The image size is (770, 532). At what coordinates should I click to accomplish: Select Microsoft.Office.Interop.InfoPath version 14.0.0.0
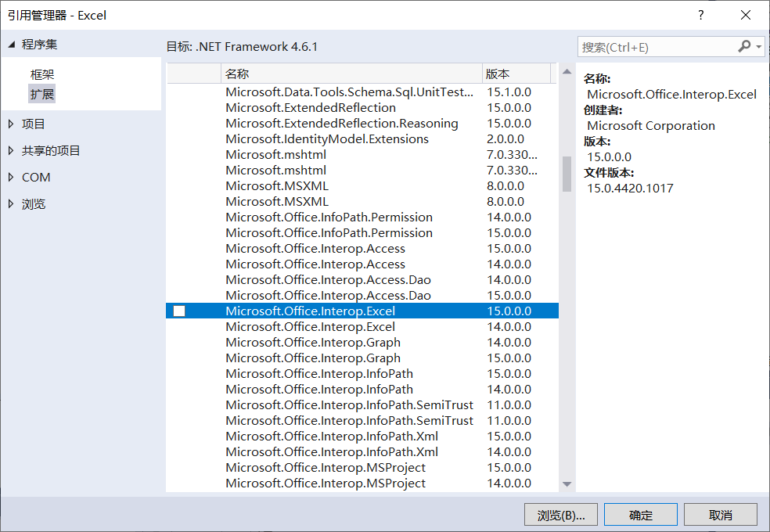362,389
